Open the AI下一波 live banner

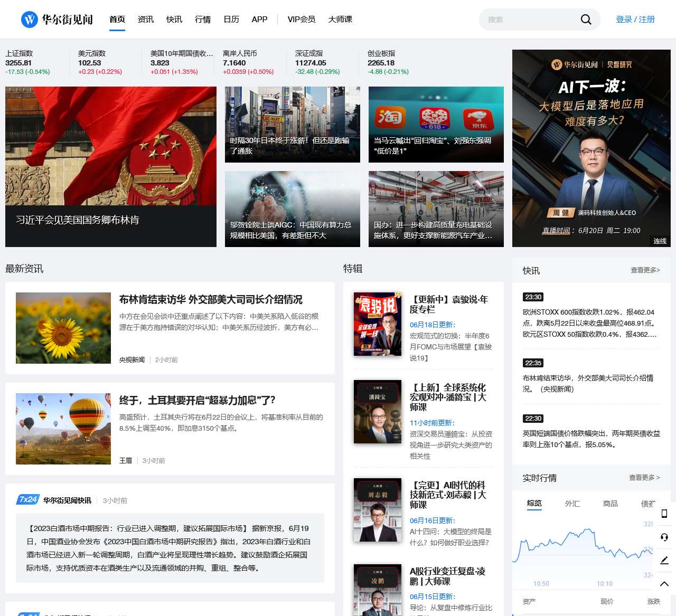pos(591,148)
